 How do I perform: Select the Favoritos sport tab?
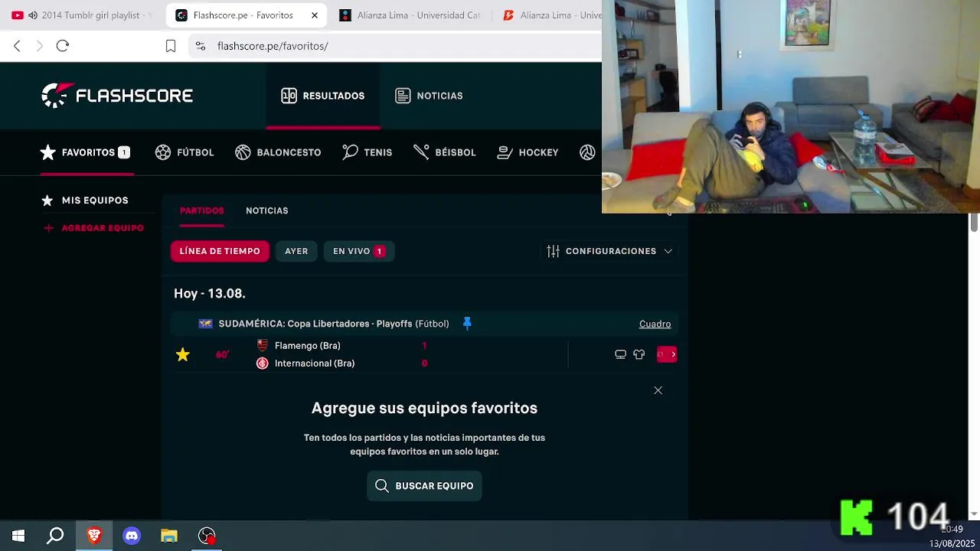(85, 152)
